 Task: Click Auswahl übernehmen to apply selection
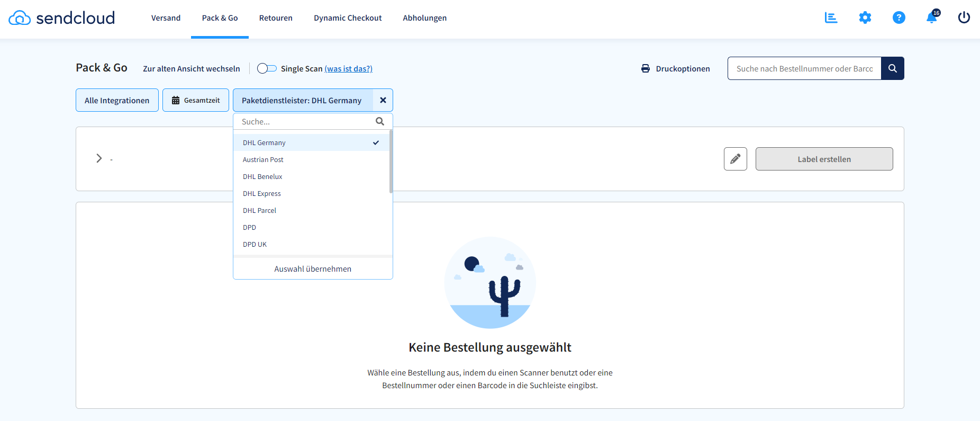313,268
